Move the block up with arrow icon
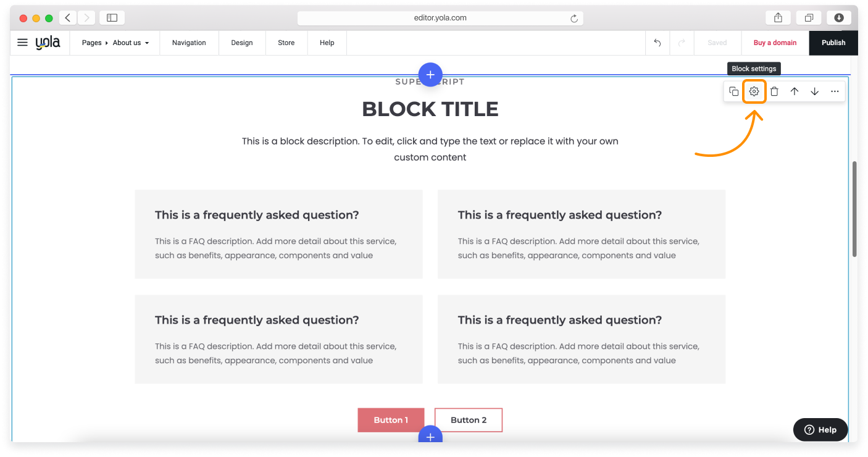868x457 pixels. 795,91
